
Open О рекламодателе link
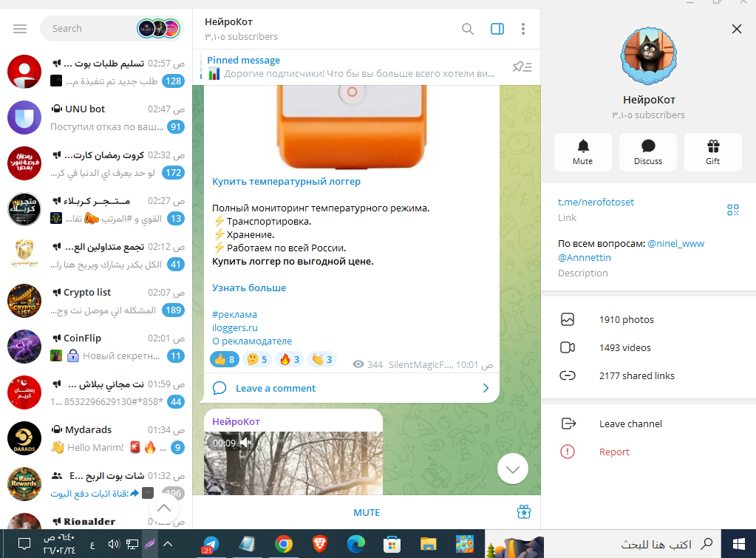coord(252,341)
